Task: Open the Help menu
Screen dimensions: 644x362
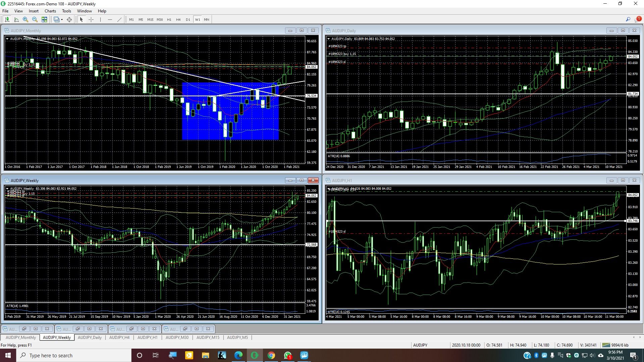Action: (x=102, y=11)
